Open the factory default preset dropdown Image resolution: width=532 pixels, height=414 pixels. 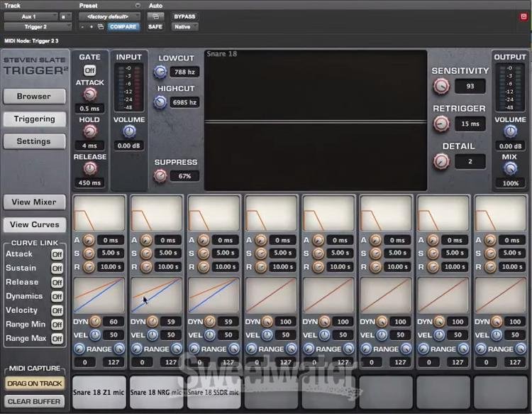(109, 16)
